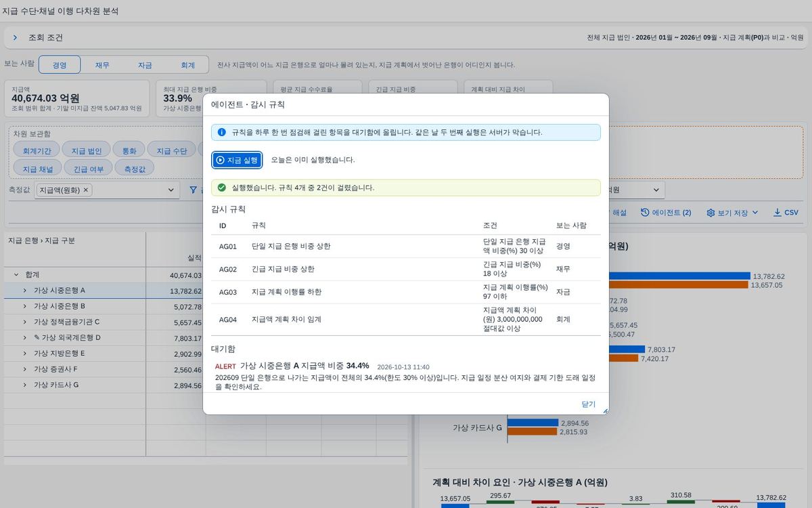Expand the 가상 시중은행 A row

coord(25,291)
